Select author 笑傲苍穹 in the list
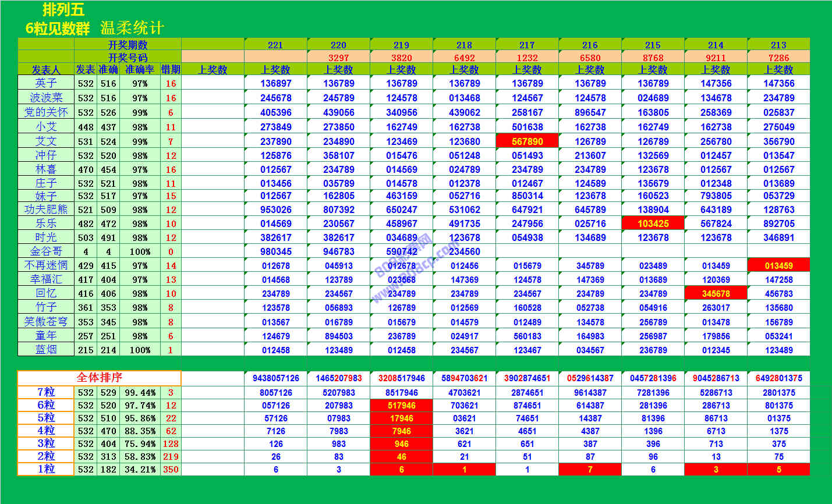Image resolution: width=832 pixels, height=504 pixels. [x=46, y=322]
